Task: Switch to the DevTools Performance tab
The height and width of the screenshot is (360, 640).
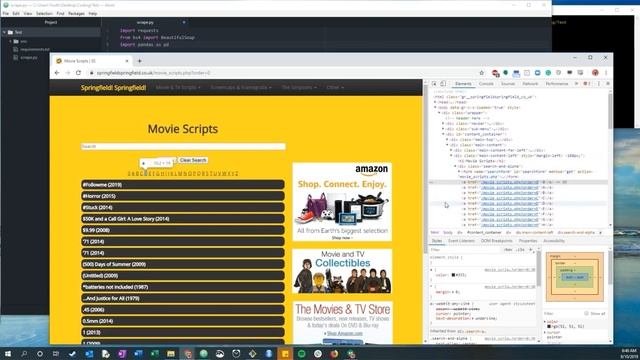Action: coord(557,84)
